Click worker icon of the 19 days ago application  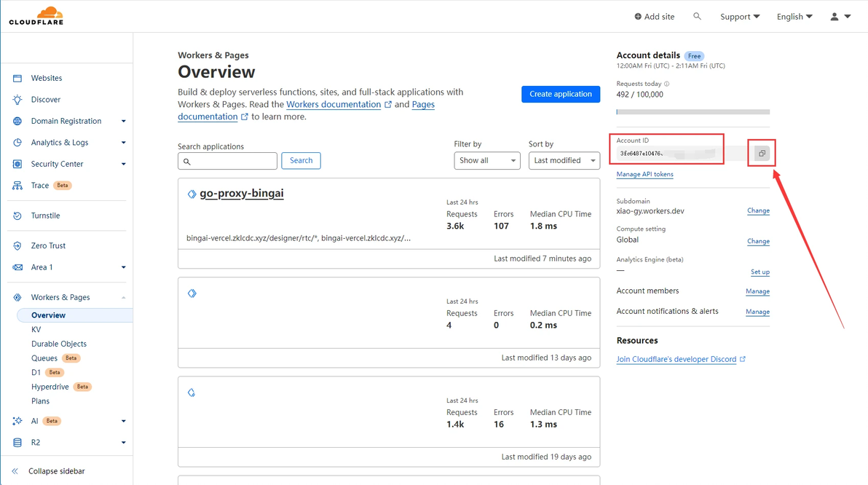192,393
